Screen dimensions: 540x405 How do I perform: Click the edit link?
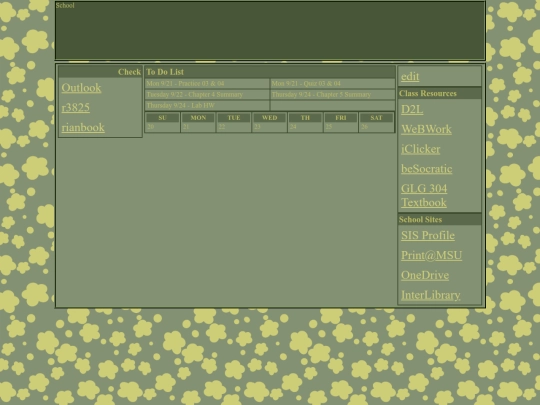[410, 76]
